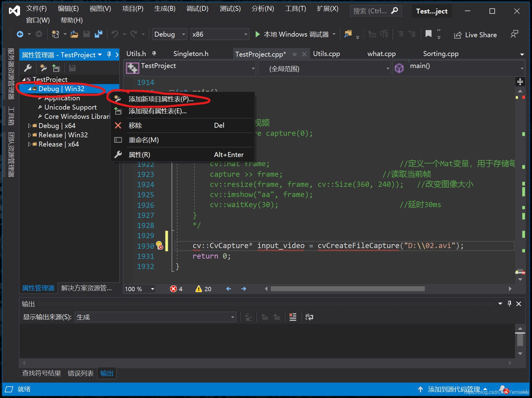
Task: Toggle auto-hide pin of the 输出 panel
Action: pyautogui.click(x=510, y=304)
